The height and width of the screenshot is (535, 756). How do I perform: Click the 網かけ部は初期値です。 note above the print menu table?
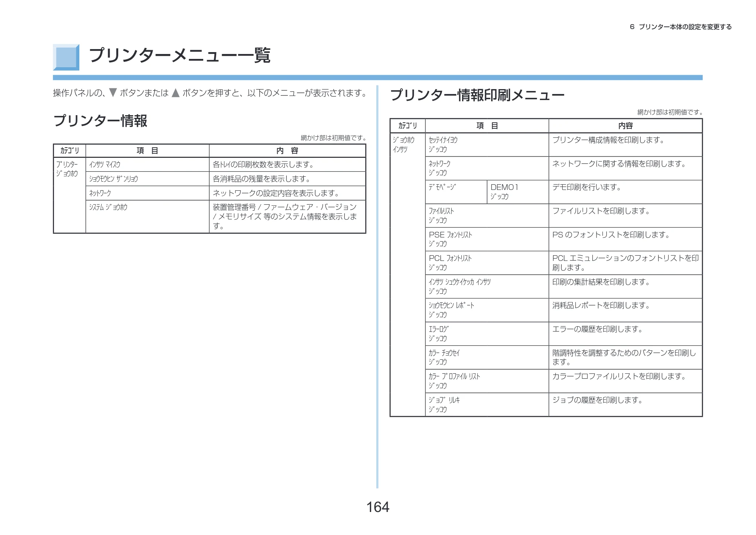pos(670,112)
